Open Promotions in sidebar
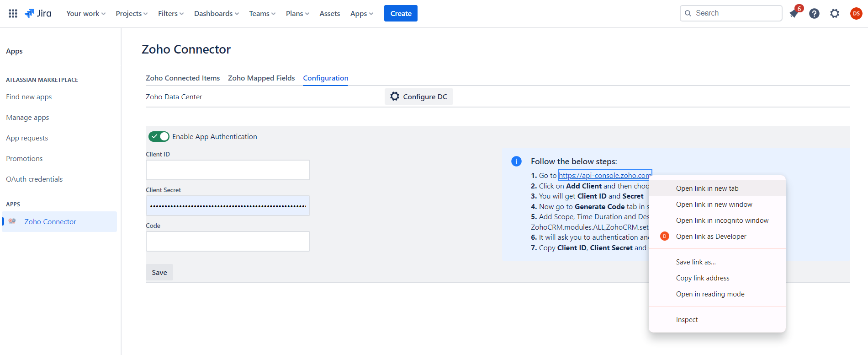This screenshot has height=355, width=868. pyautogui.click(x=24, y=158)
